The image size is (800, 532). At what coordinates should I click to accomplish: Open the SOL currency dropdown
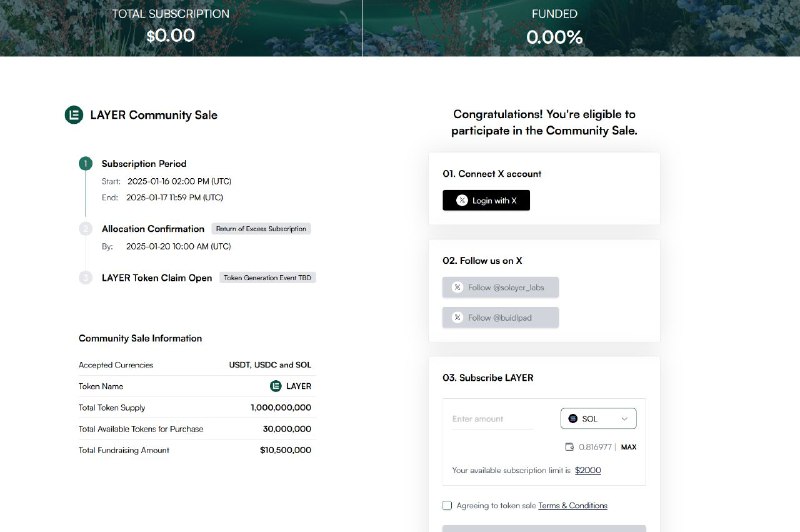(598, 419)
